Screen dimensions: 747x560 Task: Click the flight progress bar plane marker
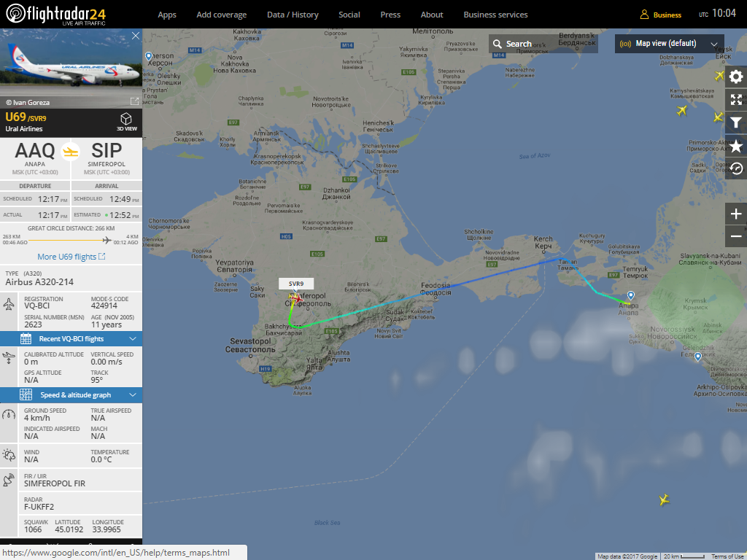[107, 239]
